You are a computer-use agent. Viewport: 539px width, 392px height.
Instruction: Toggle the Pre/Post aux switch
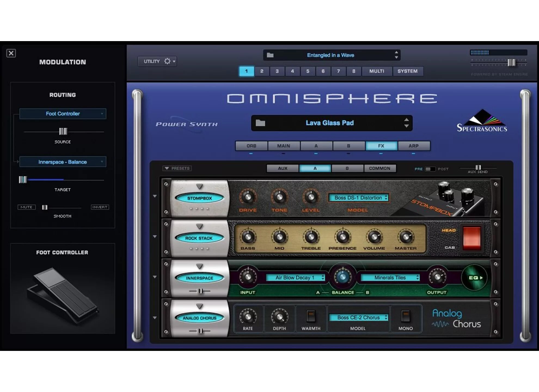pos(430,169)
